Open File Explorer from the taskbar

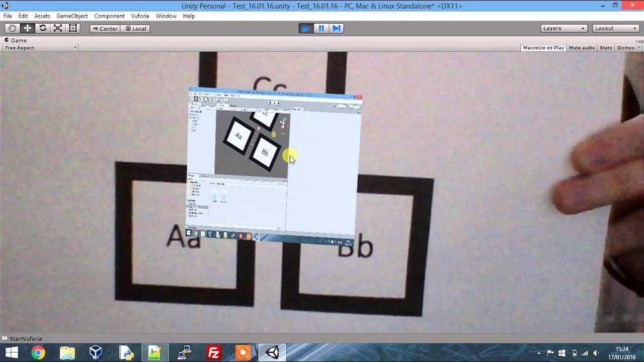point(67,353)
